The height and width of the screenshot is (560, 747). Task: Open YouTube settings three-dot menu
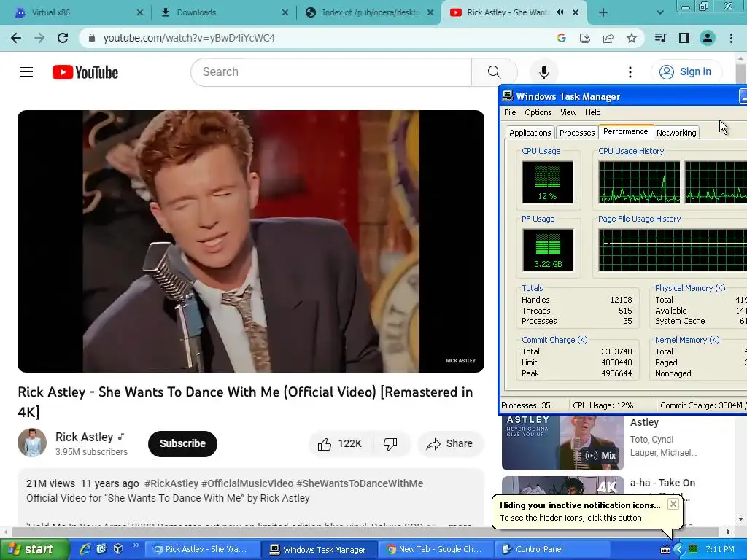(630, 72)
